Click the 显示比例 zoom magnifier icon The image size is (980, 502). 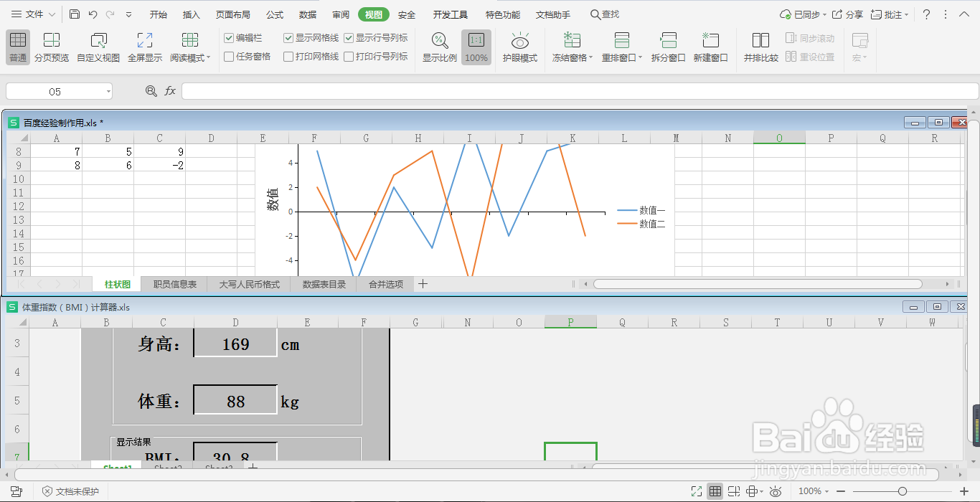click(x=440, y=40)
